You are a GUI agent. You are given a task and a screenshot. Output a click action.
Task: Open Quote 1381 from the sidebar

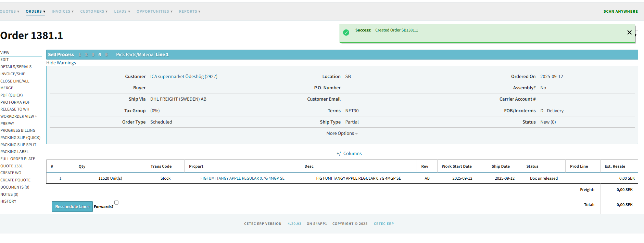click(12, 166)
